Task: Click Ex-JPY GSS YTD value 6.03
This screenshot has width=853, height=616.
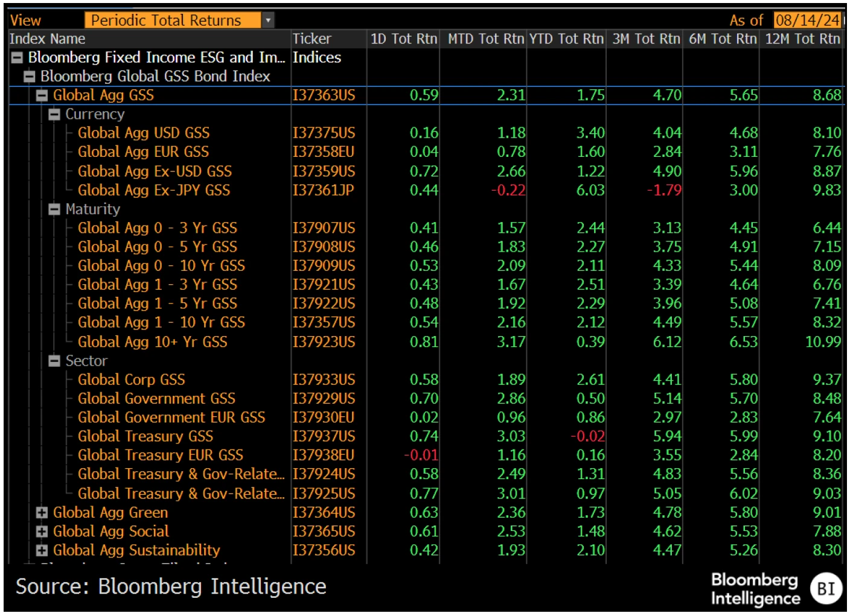Action: coord(590,190)
